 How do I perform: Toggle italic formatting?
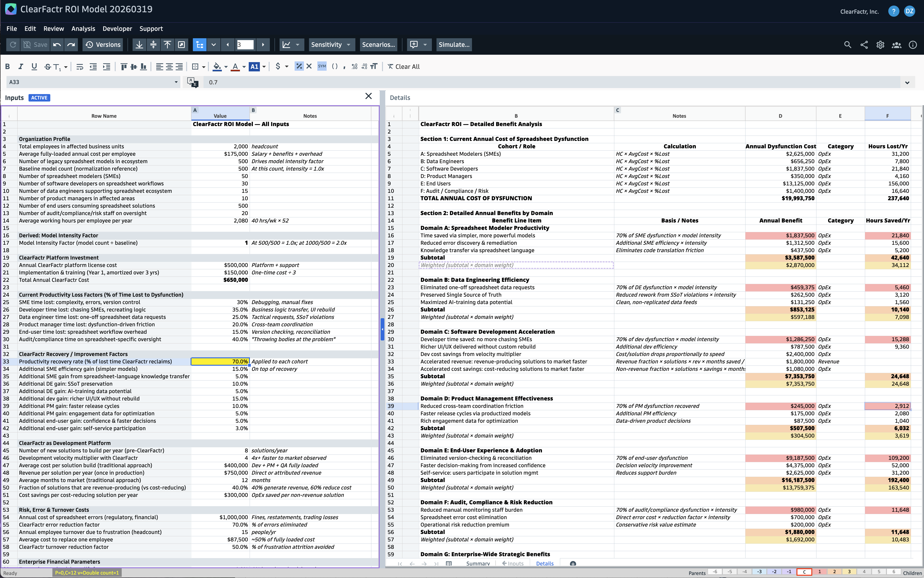[21, 67]
